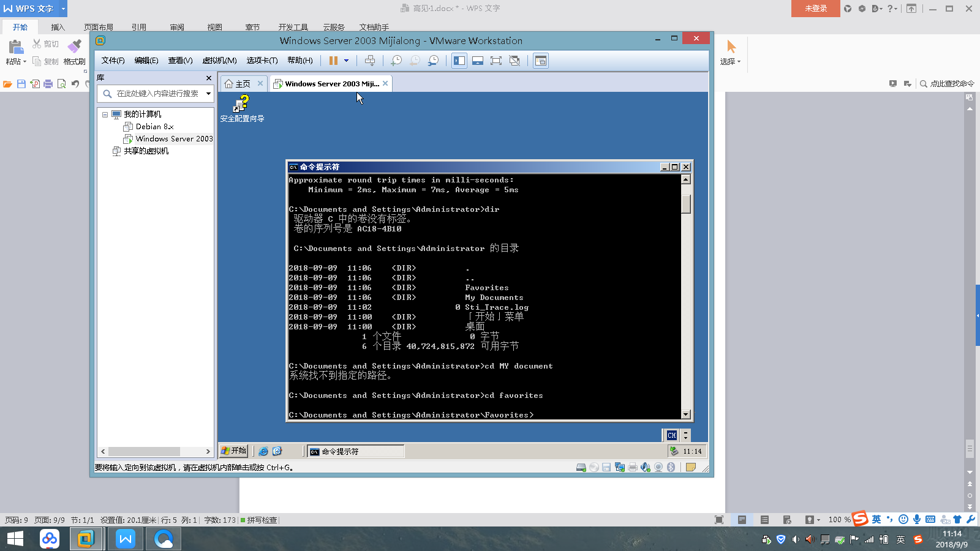
Task: Click the VMware sound card status icon
Action: click(646, 468)
